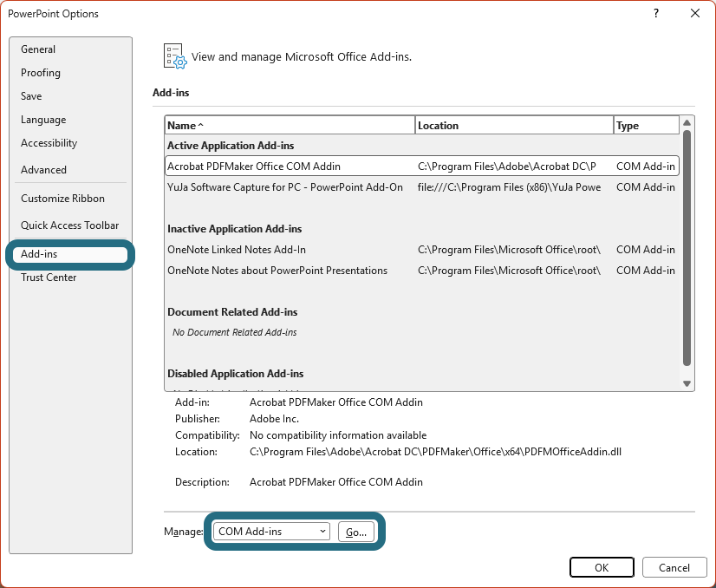The width and height of the screenshot is (716, 588).
Task: Click the Cancel button
Action: [x=674, y=567]
